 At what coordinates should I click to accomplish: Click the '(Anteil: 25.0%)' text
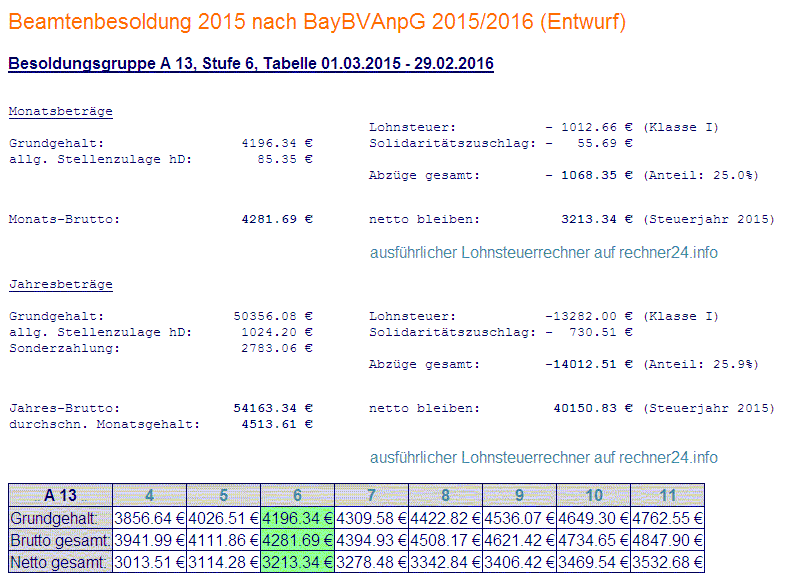(701, 175)
